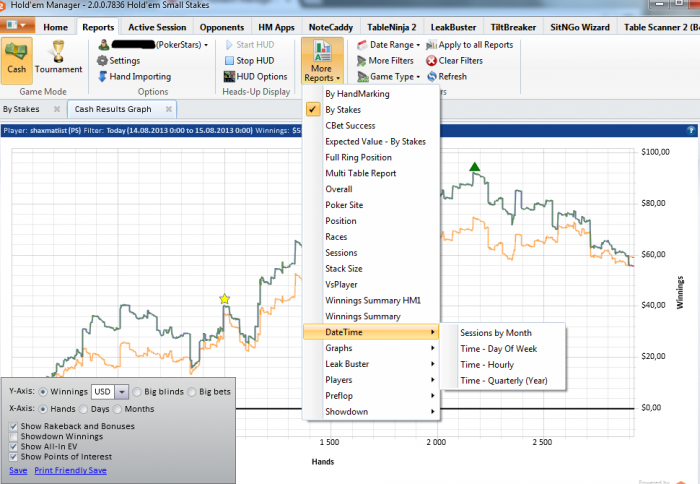Switch to Opponents tab
The image size is (700, 484).
[222, 27]
